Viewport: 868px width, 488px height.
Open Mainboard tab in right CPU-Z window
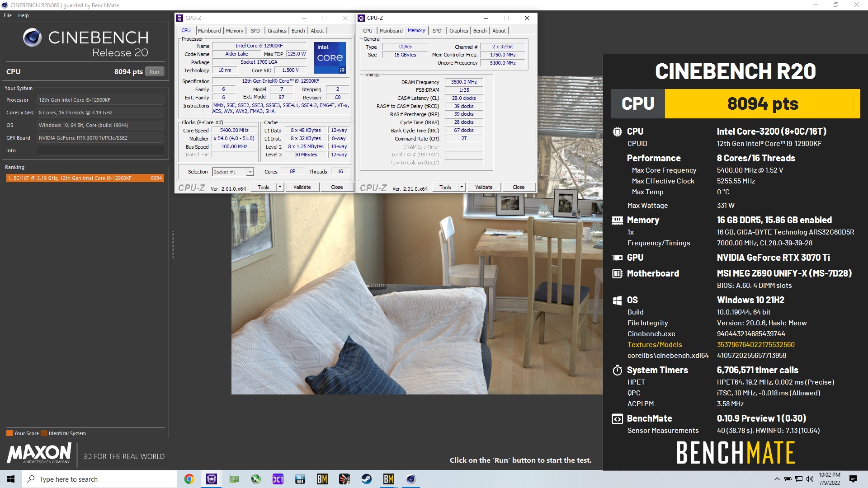point(391,31)
